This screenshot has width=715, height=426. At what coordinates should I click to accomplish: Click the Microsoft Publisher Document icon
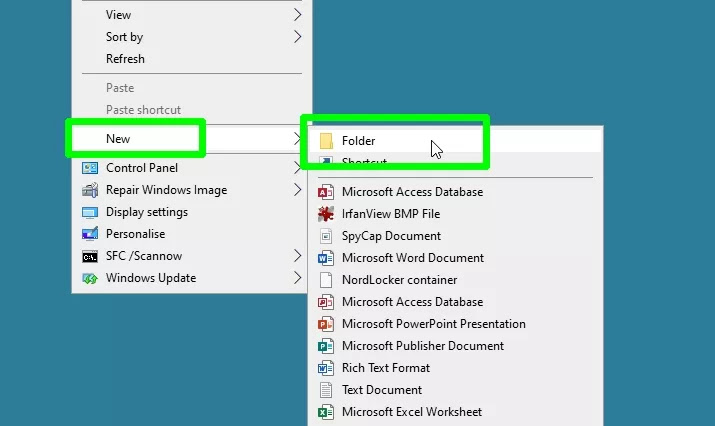pyautogui.click(x=326, y=346)
